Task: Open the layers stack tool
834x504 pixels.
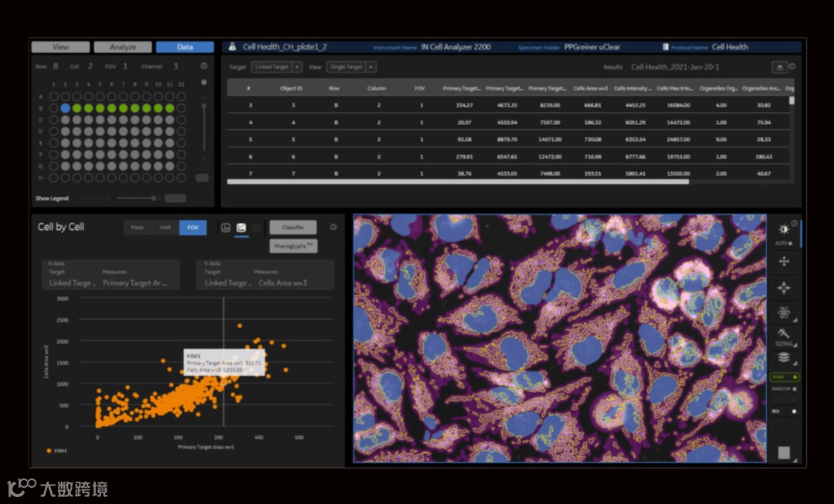Action: click(x=784, y=357)
